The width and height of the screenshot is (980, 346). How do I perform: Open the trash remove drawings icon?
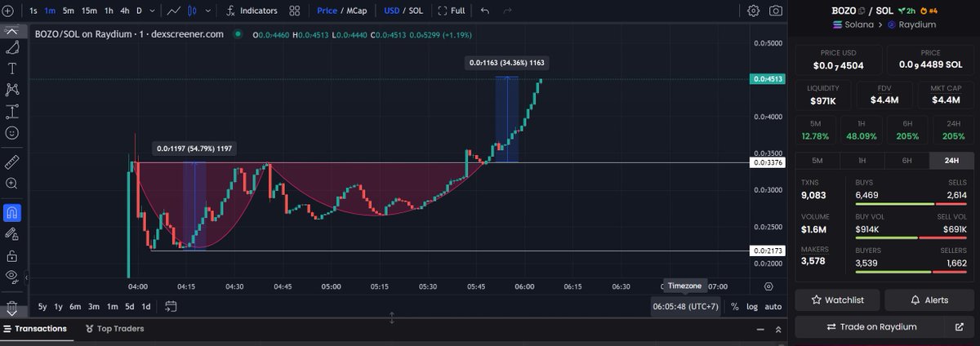(x=12, y=308)
